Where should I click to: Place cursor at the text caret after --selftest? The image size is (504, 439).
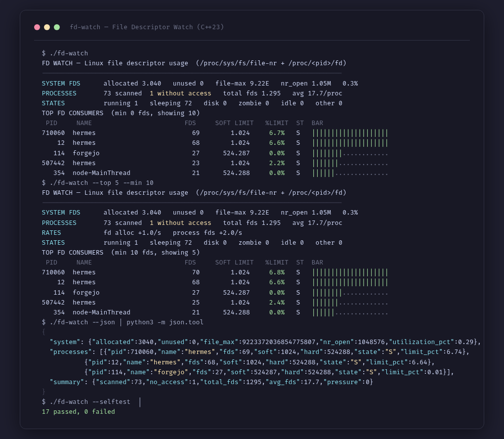pos(140,402)
